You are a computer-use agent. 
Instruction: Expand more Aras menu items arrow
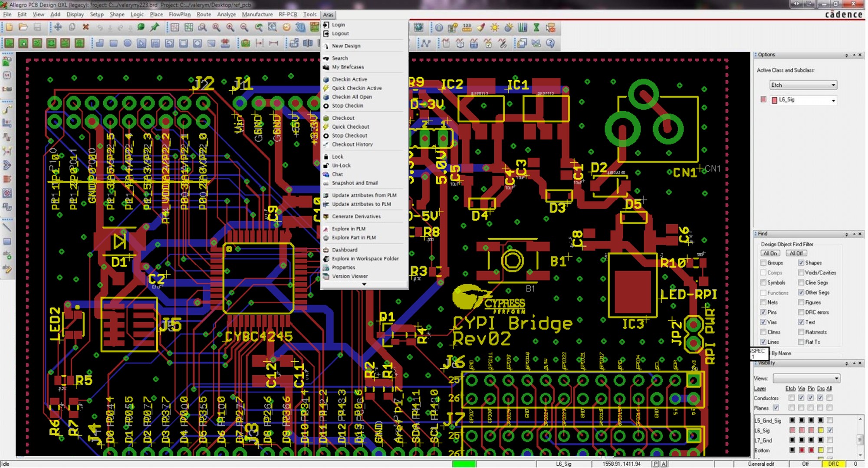click(364, 285)
